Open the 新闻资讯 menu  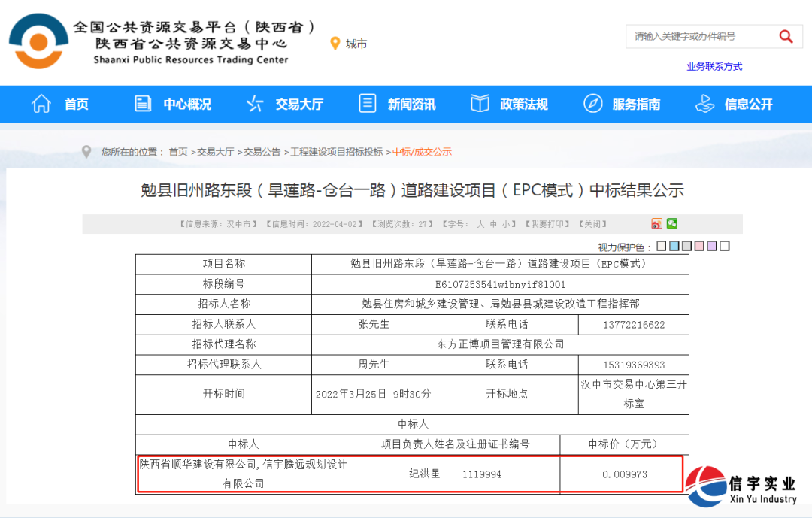click(412, 104)
